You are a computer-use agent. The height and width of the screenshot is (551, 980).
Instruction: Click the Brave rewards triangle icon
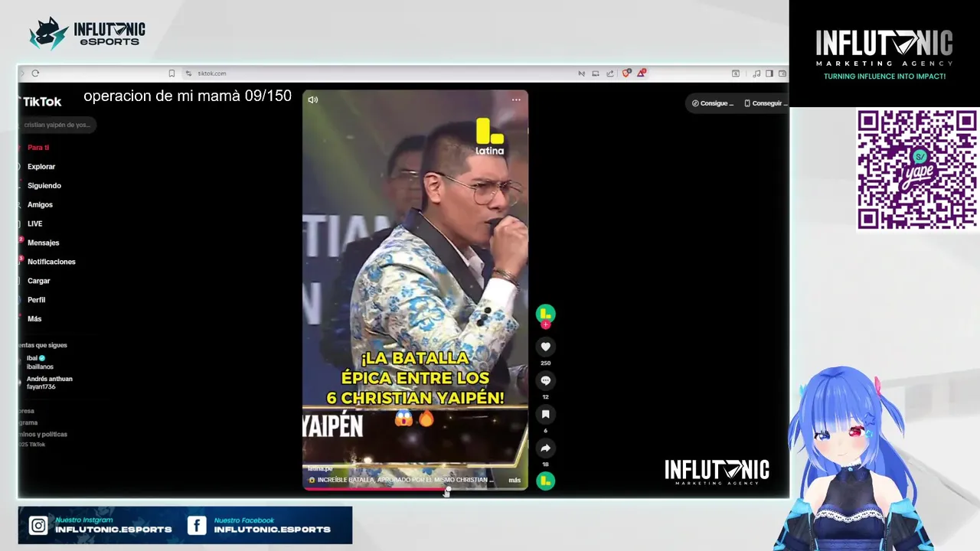pos(642,73)
